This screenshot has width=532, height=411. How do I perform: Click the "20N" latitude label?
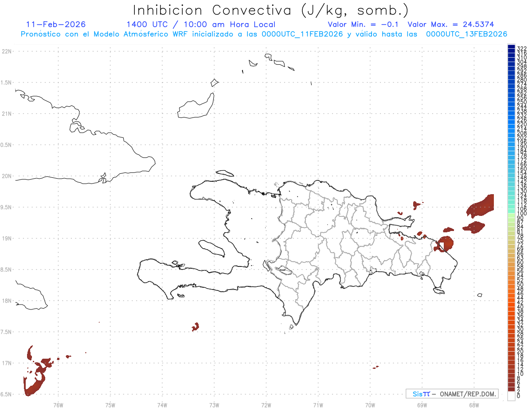(7, 176)
